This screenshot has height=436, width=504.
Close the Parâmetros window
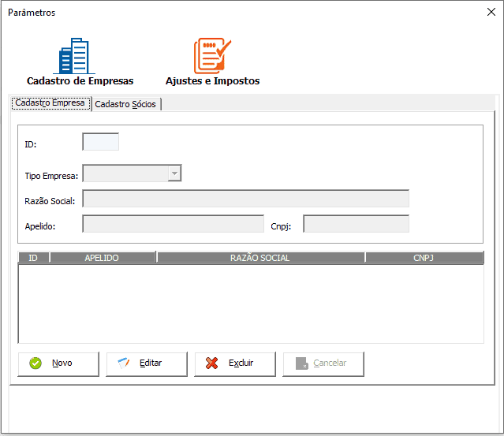coord(491,12)
